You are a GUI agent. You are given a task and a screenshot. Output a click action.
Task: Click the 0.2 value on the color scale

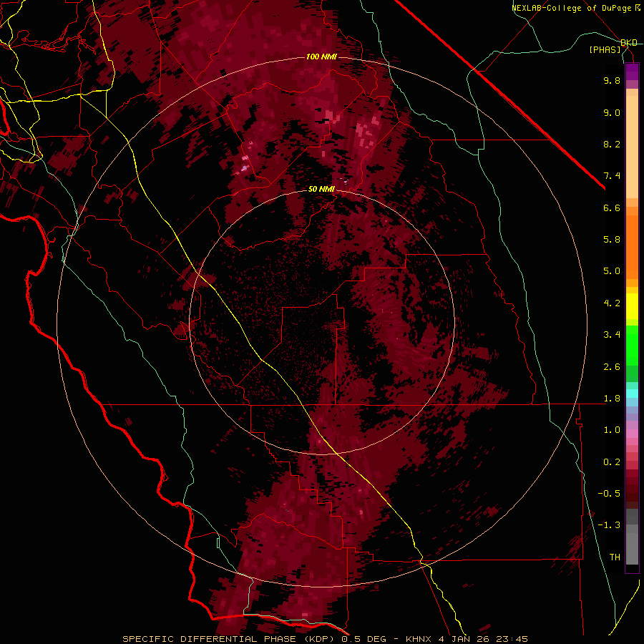click(x=612, y=462)
